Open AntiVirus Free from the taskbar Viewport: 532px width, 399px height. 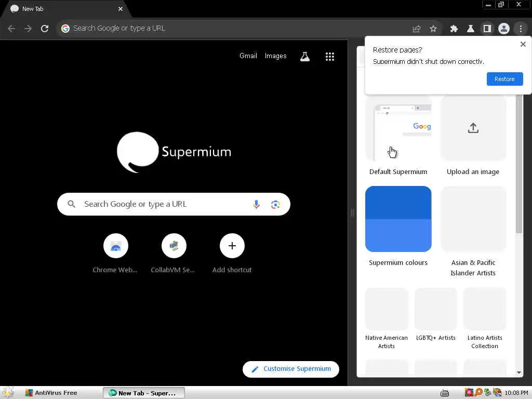click(x=51, y=393)
